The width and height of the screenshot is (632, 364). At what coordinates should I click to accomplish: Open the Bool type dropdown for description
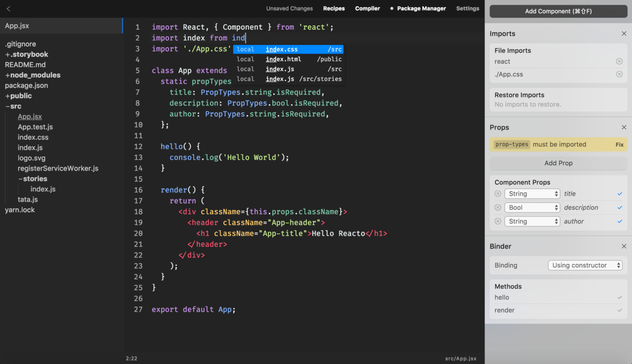click(x=532, y=207)
